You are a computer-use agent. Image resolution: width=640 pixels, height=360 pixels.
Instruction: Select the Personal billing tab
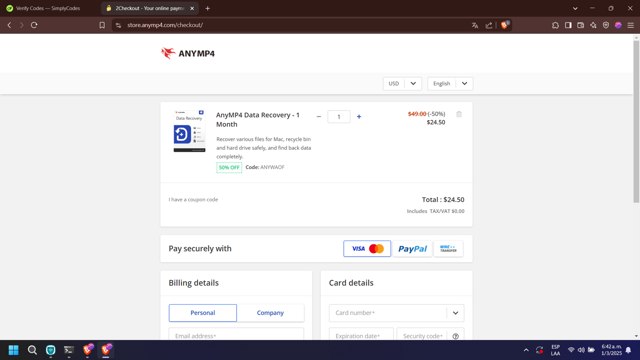(x=203, y=313)
